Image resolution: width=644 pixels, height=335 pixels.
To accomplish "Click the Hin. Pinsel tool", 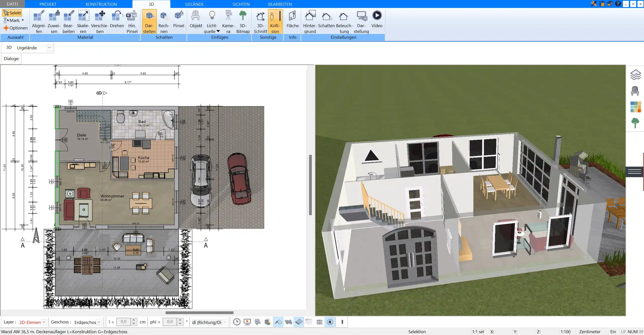I will click(132, 22).
